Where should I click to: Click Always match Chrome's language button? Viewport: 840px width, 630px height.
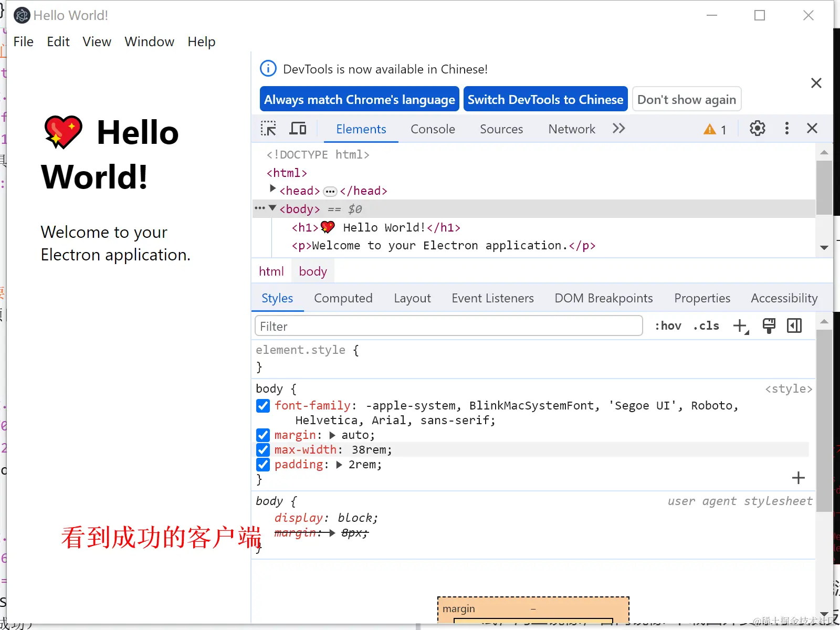[360, 99]
